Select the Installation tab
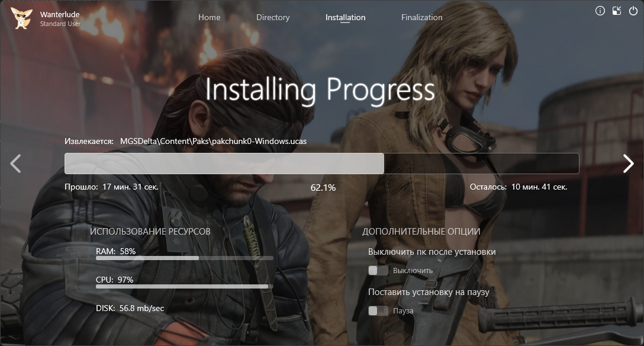644x346 pixels. coord(345,17)
